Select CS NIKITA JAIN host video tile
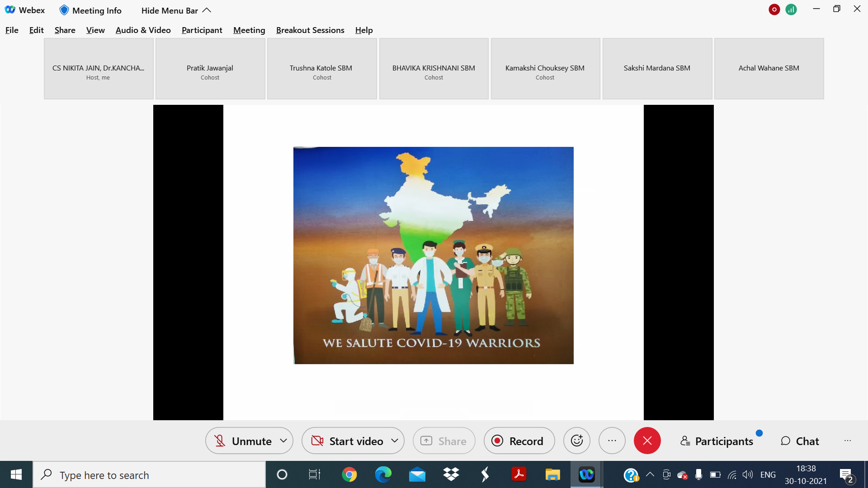 [x=99, y=69]
